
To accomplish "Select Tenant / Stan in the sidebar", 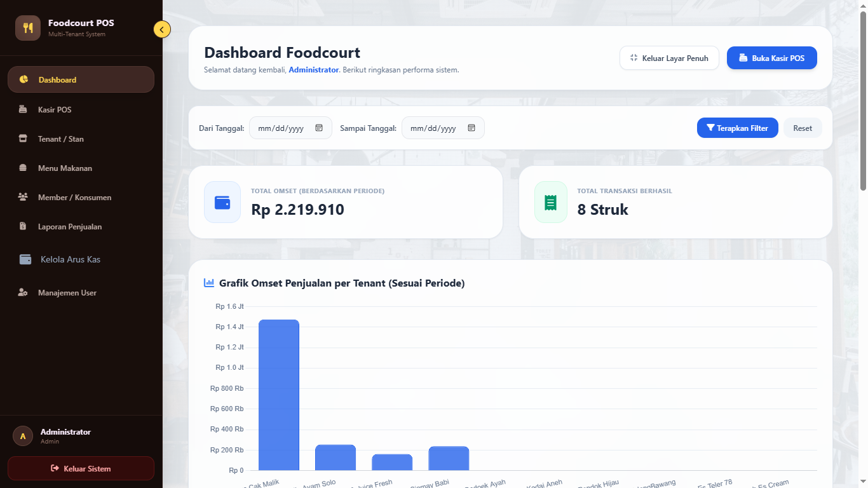I will pyautogui.click(x=81, y=139).
